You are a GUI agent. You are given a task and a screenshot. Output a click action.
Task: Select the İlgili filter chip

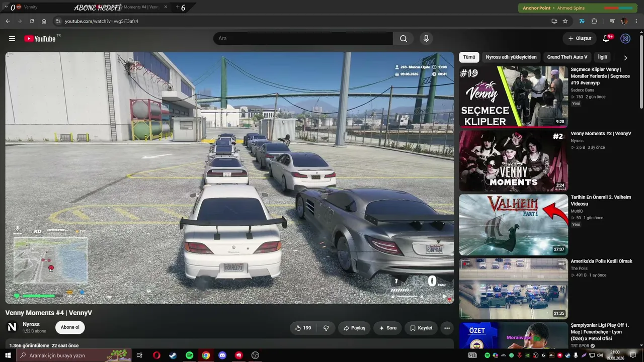tap(602, 57)
